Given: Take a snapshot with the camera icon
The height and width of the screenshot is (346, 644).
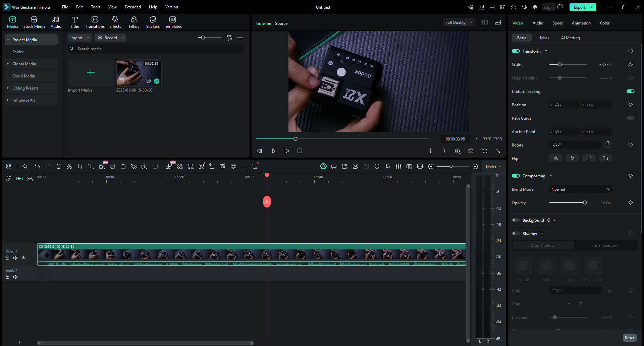Looking at the screenshot, I should (x=471, y=151).
